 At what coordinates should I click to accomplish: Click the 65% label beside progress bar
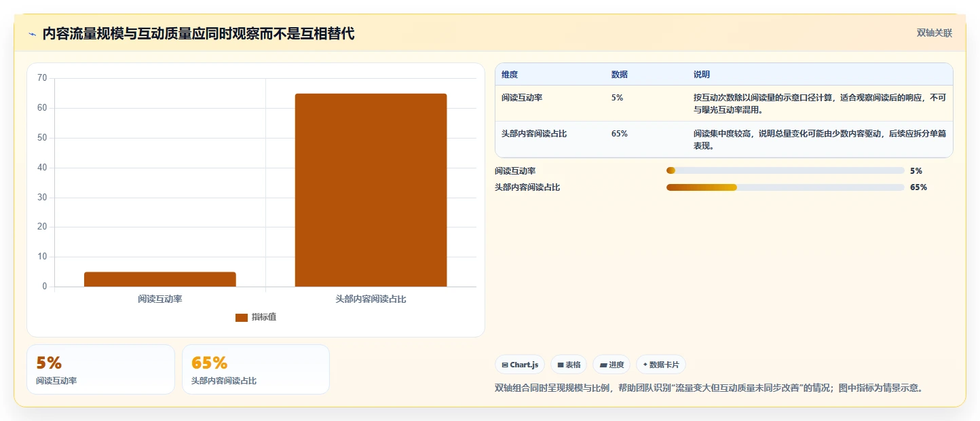(918, 187)
